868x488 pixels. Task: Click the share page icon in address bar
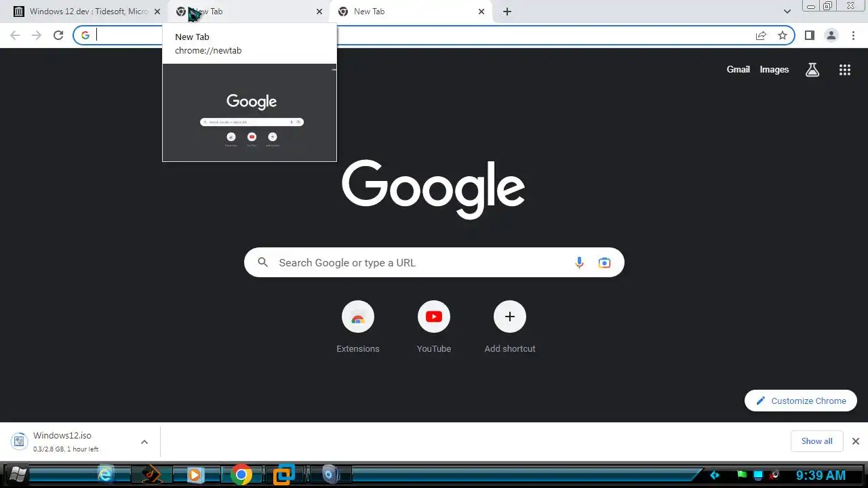761,35
